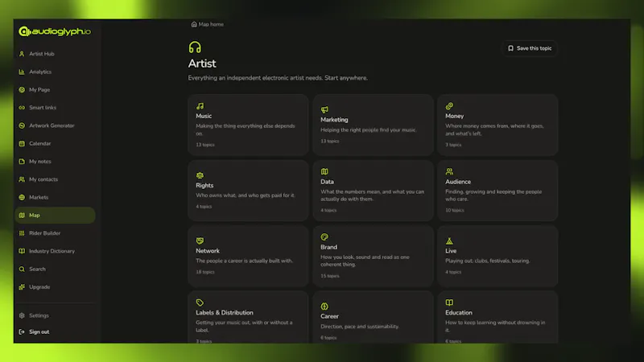Click the cone icon on Live card
The image size is (644, 362).
pos(449,241)
